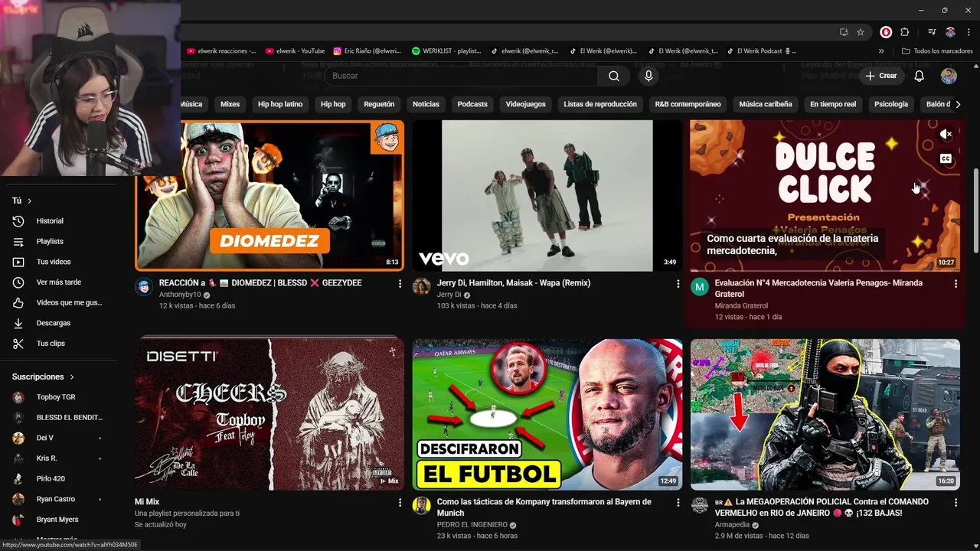Show more bookmarks with the double chevron

coord(881,51)
